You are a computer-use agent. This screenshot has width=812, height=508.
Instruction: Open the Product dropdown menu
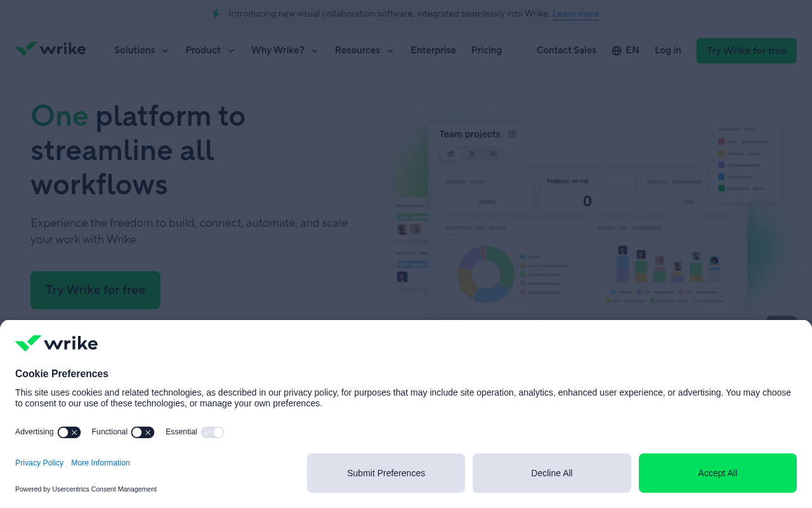click(x=210, y=51)
